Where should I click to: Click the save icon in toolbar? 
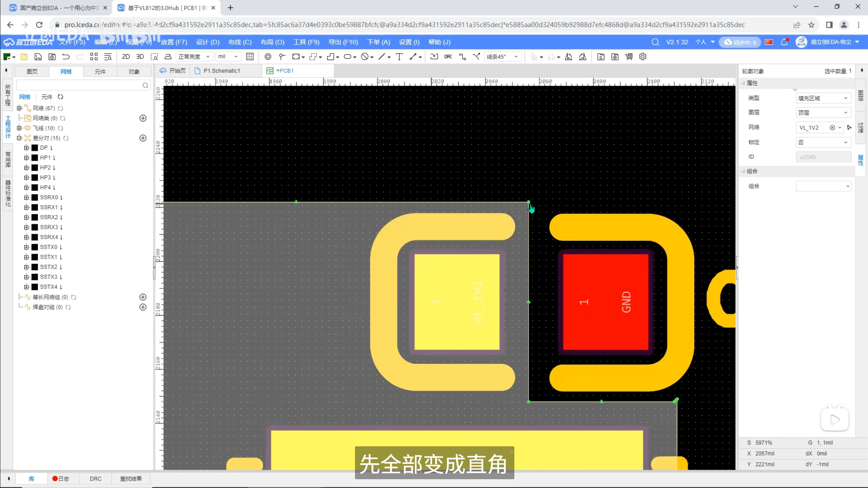(38, 57)
